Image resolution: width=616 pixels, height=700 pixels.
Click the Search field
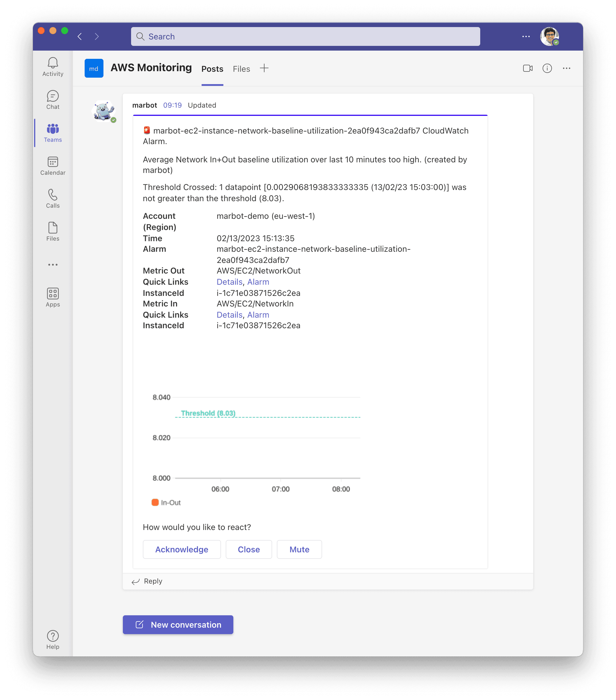(x=305, y=37)
